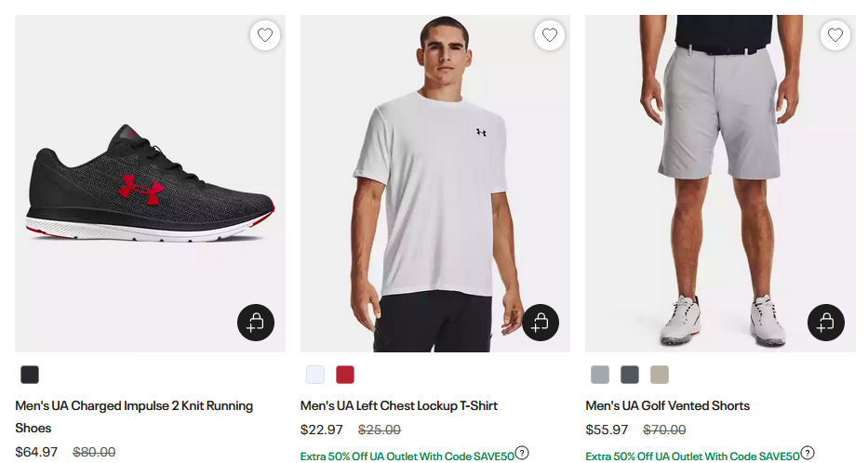Quick add the Lockup T-Shirt to bag
The height and width of the screenshot is (463, 868).
coord(541,323)
